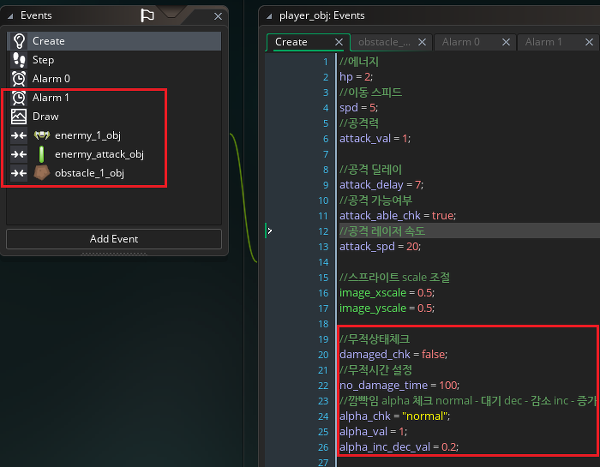Screen dimensions: 600x467
Task: Click code line 'alpha_val = 1;'
Action: click(x=373, y=431)
